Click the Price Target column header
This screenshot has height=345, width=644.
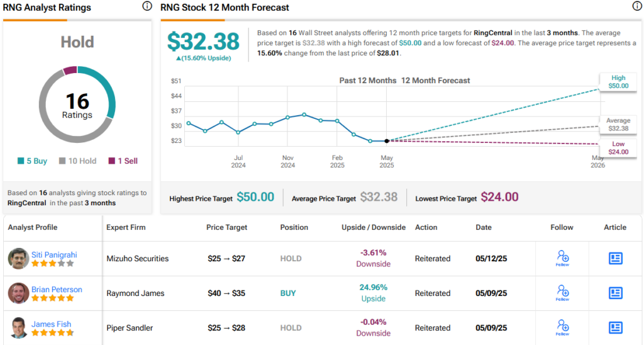click(226, 227)
